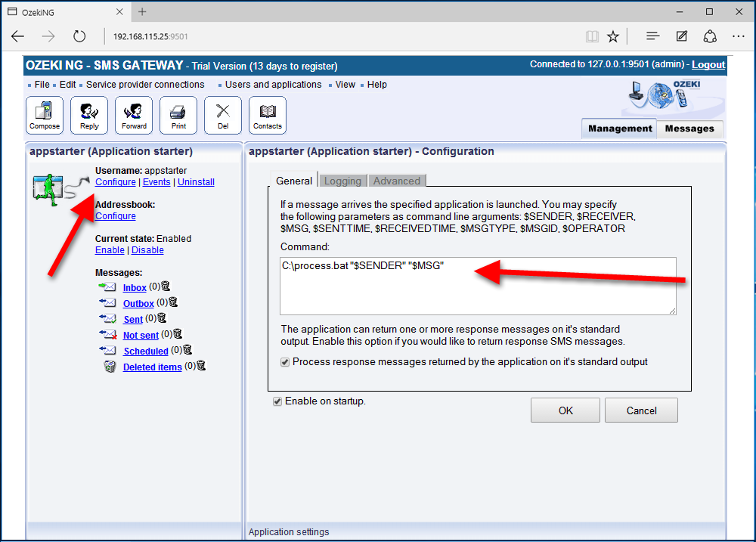
Task: Uncheck Enable on startup checkbox
Action: 277,401
